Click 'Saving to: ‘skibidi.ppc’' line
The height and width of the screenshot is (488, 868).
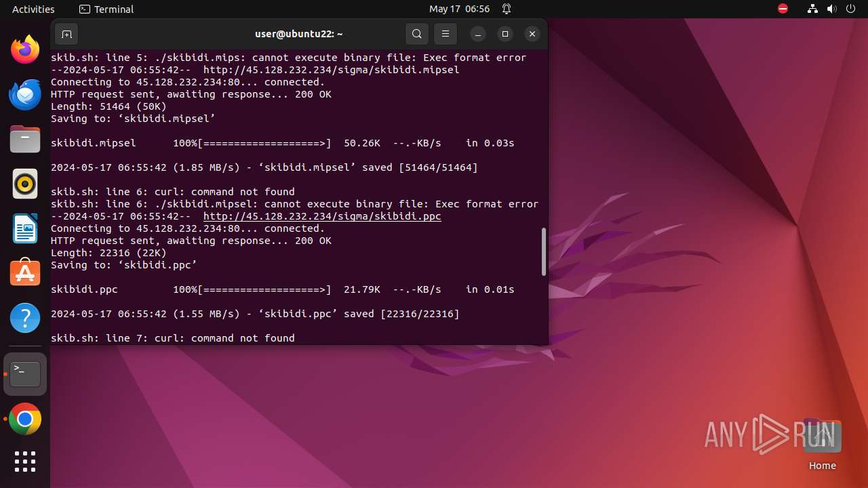click(x=124, y=265)
